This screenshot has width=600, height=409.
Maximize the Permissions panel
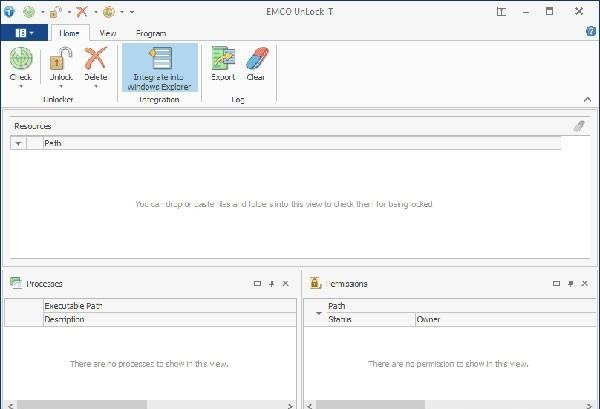click(x=556, y=284)
